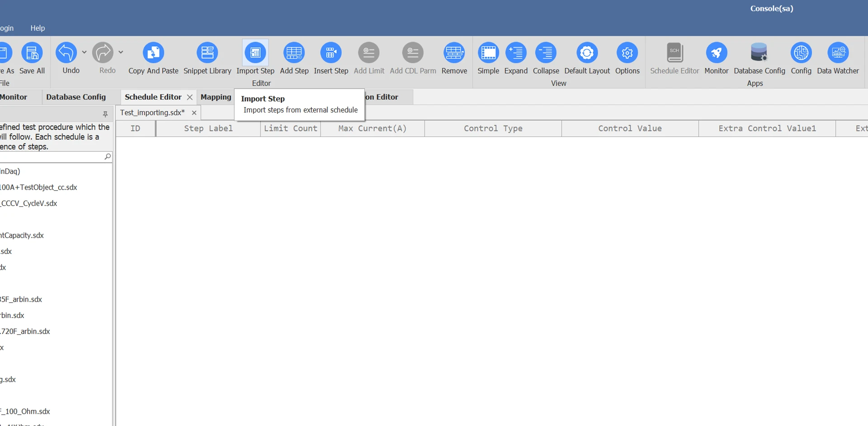
Task: Click the Control Value column header
Action: point(630,129)
